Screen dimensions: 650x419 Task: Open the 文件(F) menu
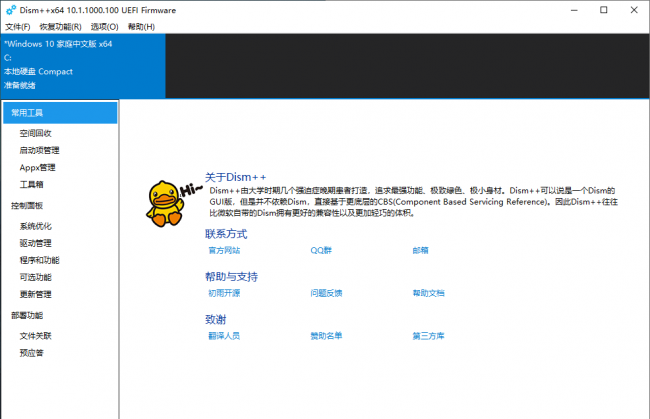tap(17, 27)
